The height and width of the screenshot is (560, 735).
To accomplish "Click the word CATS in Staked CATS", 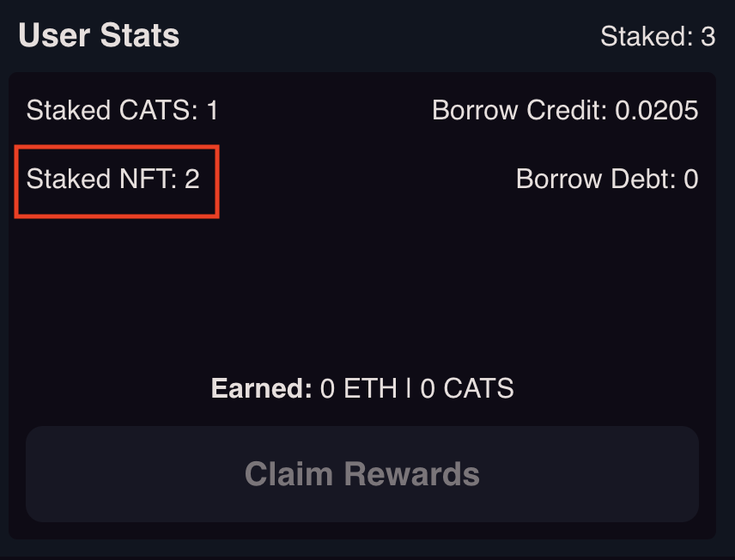I will tap(155, 111).
